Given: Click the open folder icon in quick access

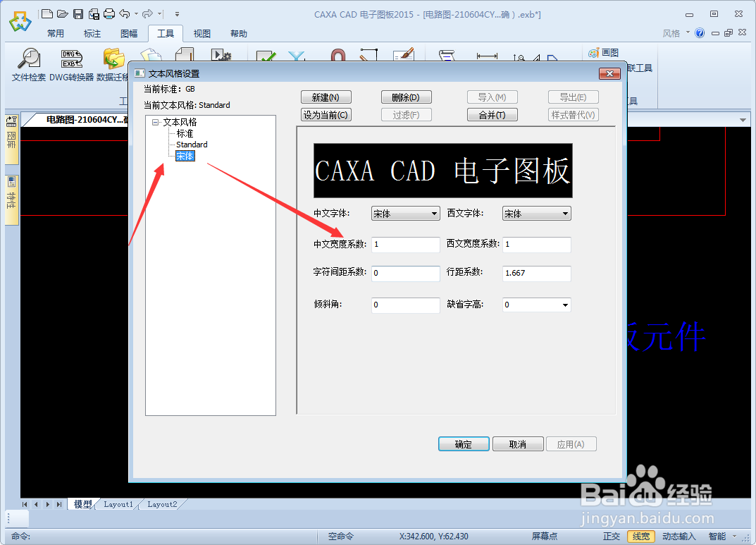Looking at the screenshot, I should [63, 14].
